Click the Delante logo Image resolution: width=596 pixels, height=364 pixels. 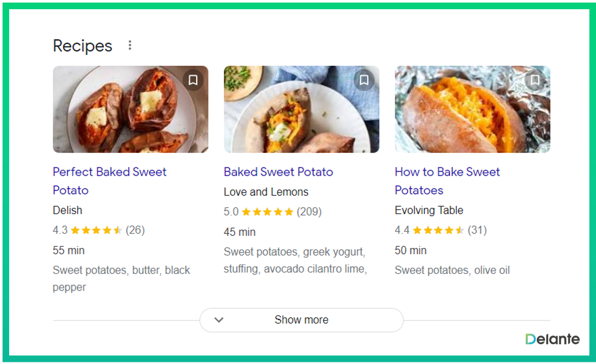click(552, 339)
